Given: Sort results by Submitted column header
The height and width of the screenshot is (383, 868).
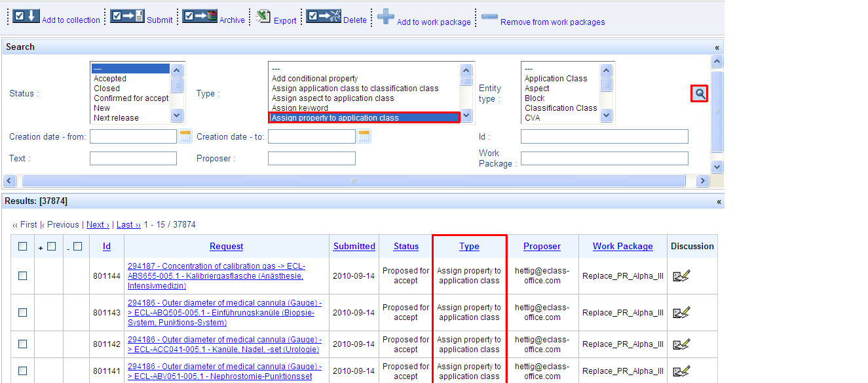Looking at the screenshot, I should tap(354, 247).
